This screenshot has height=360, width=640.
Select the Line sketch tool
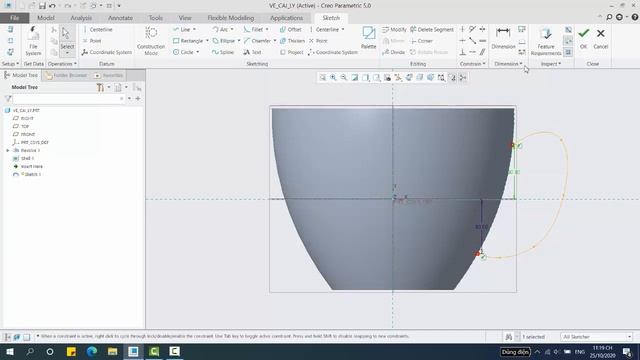click(x=182, y=29)
